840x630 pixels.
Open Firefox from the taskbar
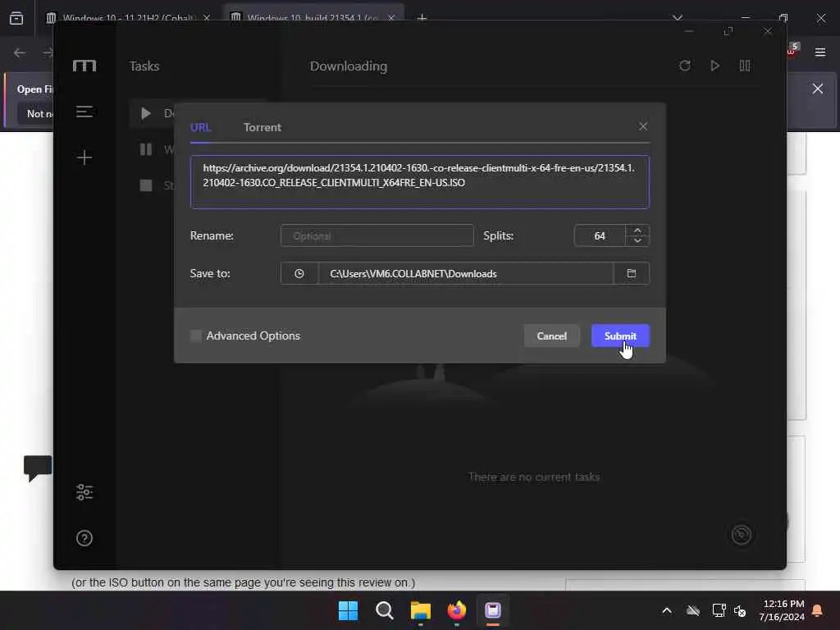tap(456, 610)
